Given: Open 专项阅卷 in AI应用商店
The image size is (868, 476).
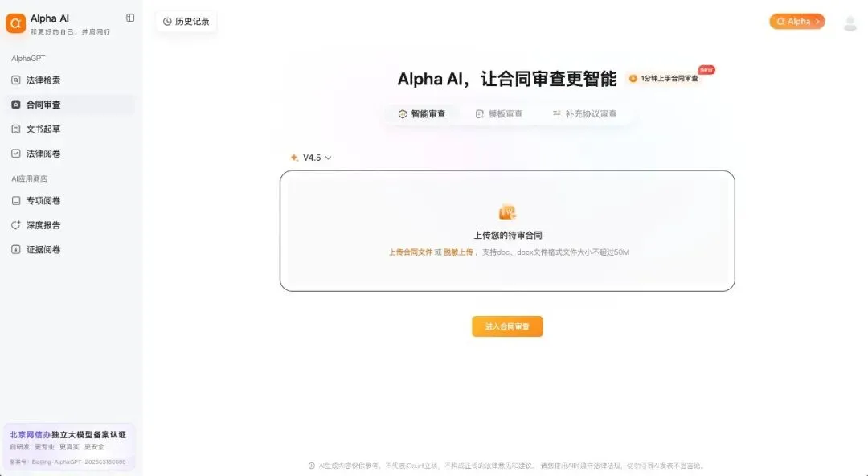Looking at the screenshot, I should 70,200.
